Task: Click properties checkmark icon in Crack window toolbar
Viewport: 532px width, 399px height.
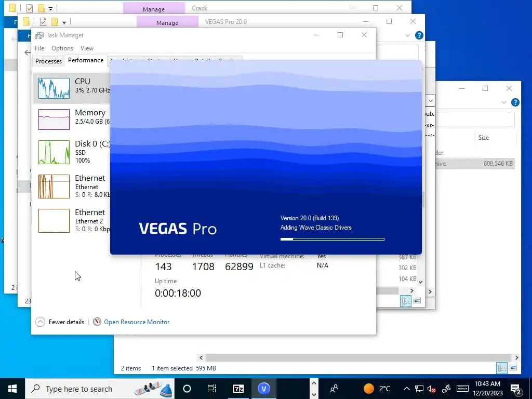Action: pyautogui.click(x=30, y=8)
